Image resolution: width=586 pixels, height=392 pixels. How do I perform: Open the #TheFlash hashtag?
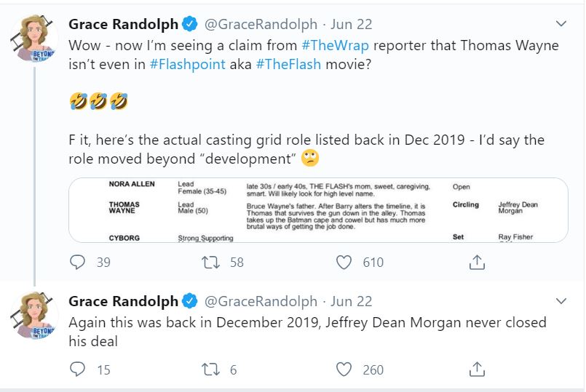[288, 64]
